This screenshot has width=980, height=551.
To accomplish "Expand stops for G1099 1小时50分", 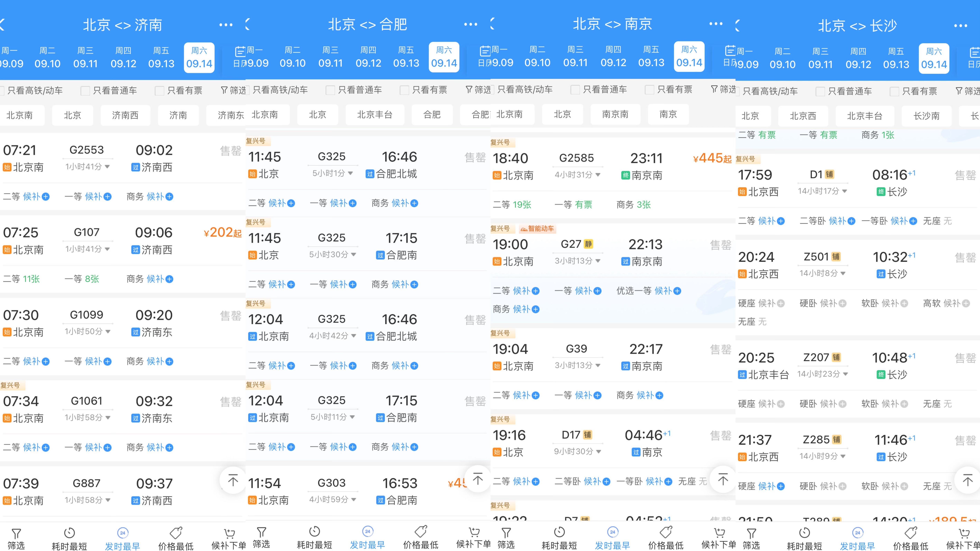I will 88,332.
